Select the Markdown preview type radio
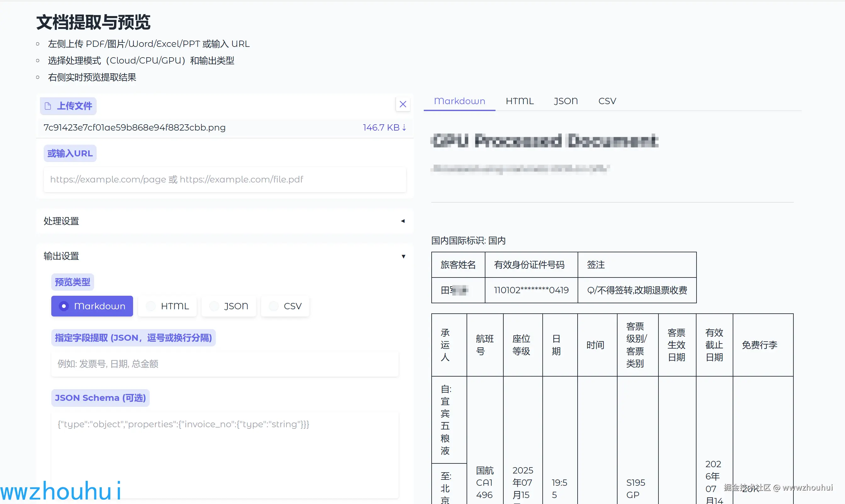845x504 pixels. [x=92, y=306]
